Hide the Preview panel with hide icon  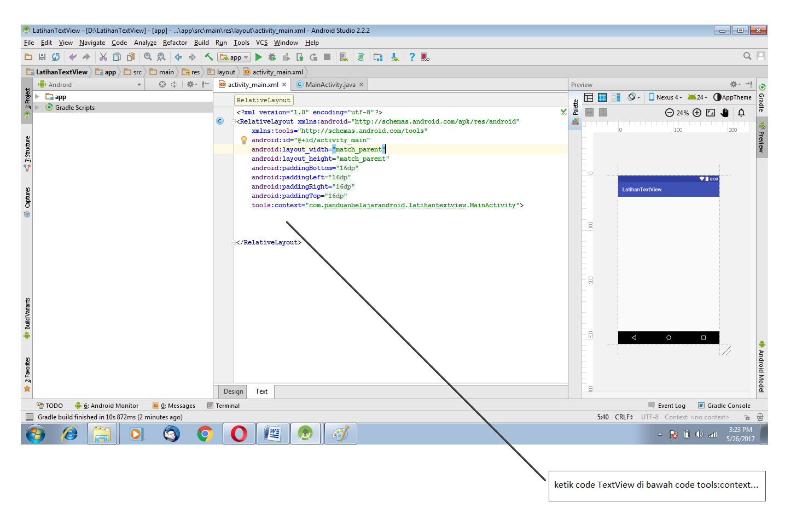coord(749,84)
